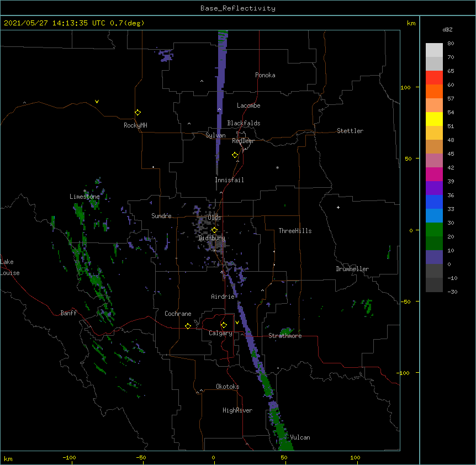Select the Stettler city label

350,131
